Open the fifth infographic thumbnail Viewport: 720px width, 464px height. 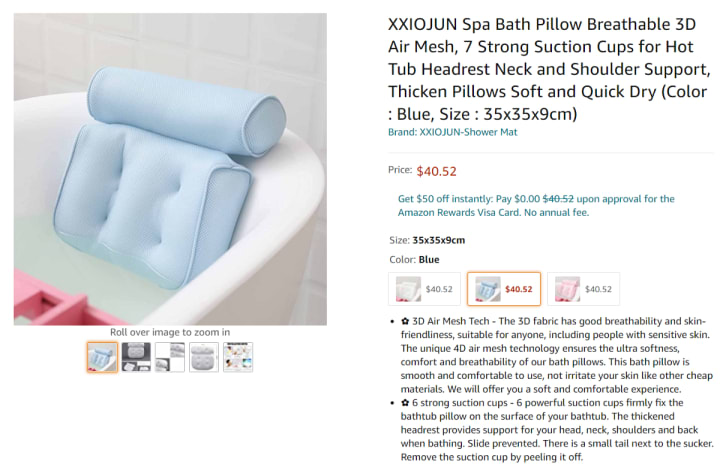tap(238, 357)
